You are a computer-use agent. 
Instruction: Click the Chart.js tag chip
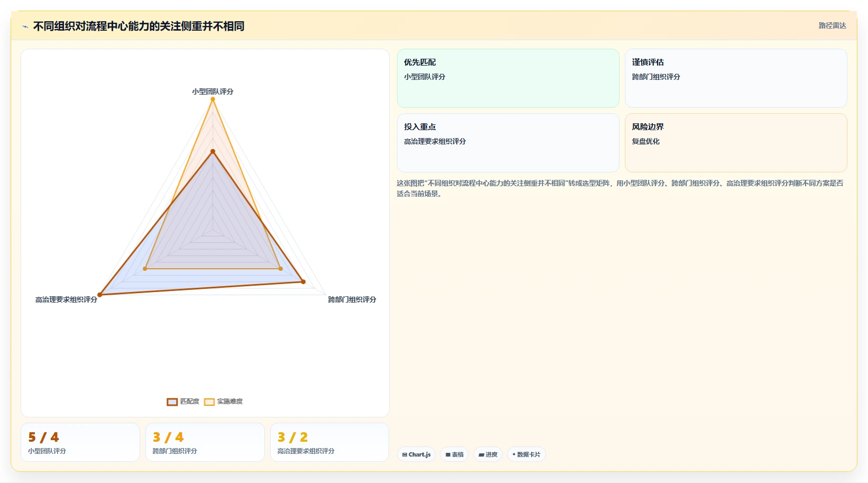(416, 454)
